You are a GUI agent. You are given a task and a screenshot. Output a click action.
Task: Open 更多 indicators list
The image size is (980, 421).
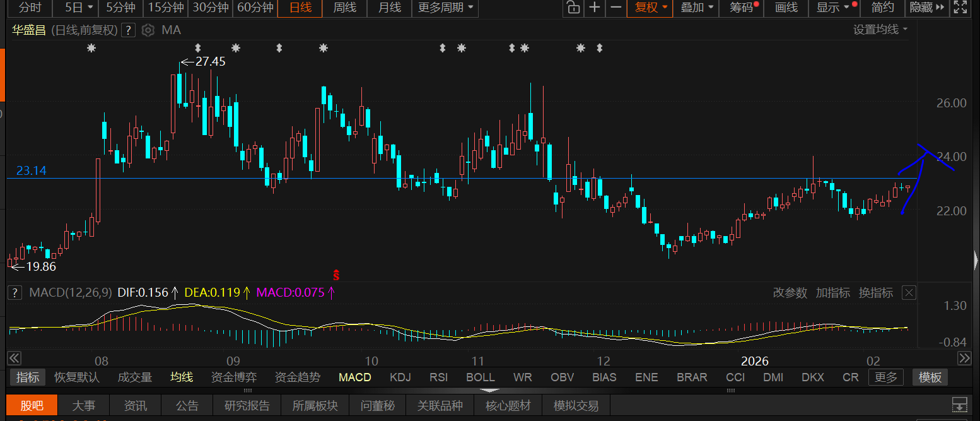tap(886, 377)
